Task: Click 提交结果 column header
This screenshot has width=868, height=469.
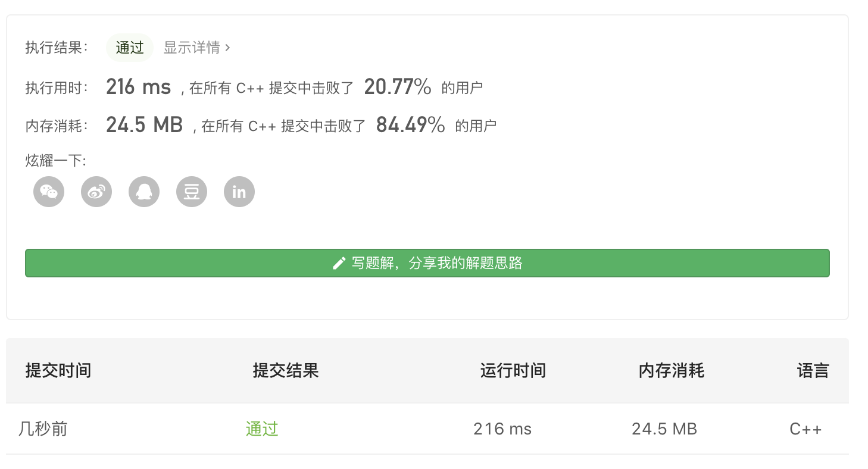Action: pyautogui.click(x=286, y=371)
